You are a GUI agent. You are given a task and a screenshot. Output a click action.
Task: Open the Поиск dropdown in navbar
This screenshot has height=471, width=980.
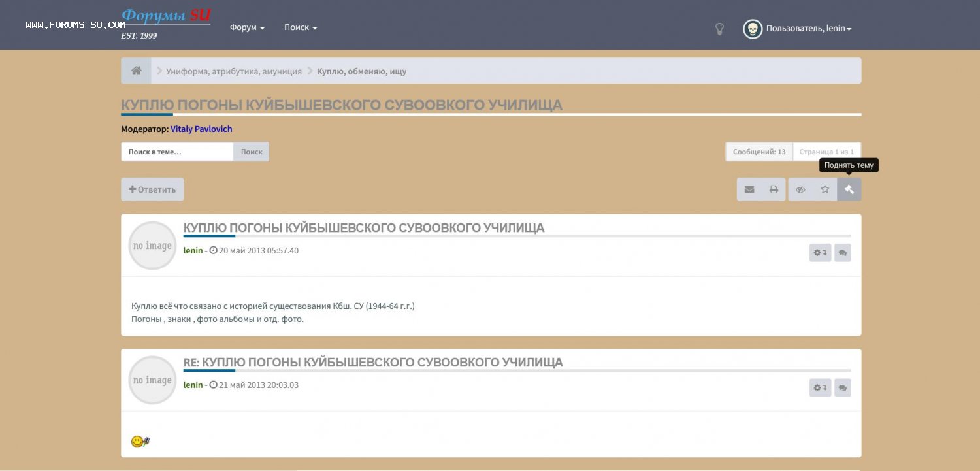pos(301,28)
